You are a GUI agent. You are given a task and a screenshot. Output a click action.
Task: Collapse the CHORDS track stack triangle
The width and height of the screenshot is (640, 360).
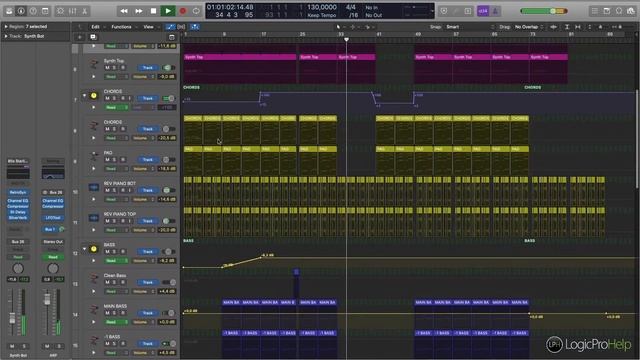pos(84,96)
